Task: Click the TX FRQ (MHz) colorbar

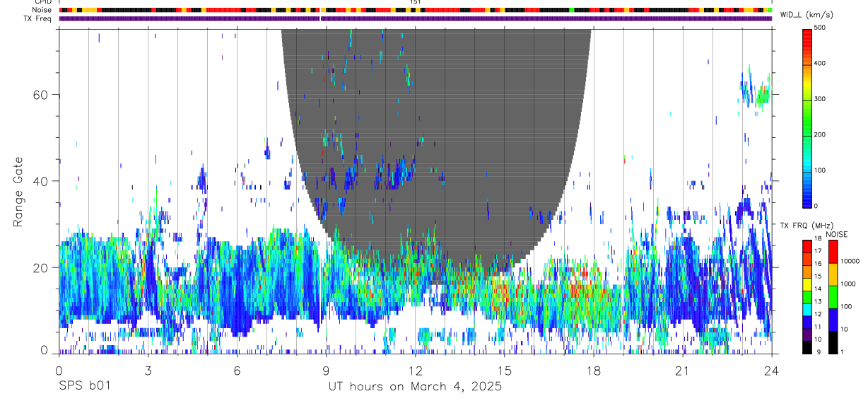Action: point(808,296)
